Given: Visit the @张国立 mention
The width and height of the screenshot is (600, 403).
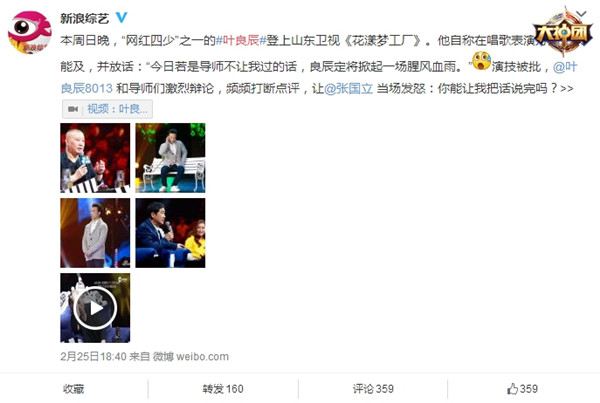Looking at the screenshot, I should click(348, 88).
